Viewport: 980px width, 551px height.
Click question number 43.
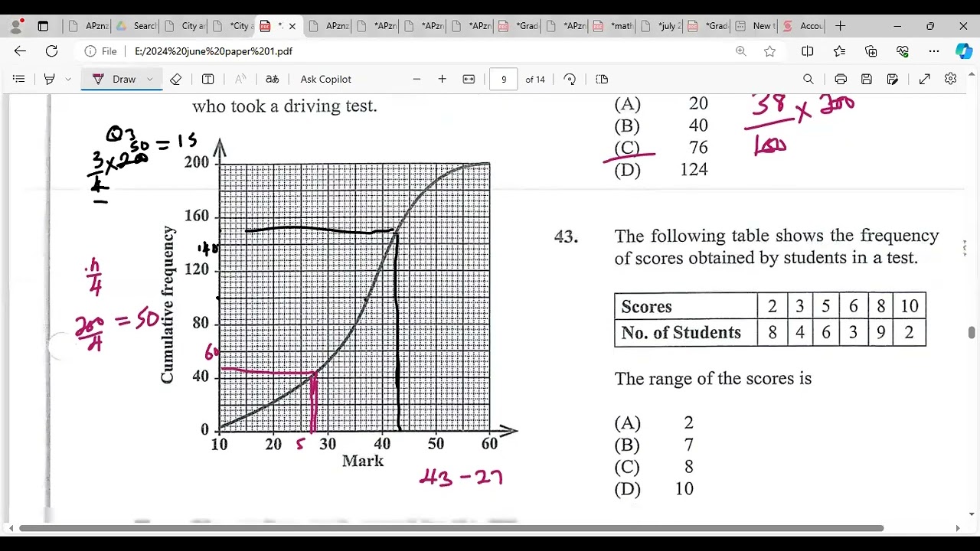[x=566, y=236]
